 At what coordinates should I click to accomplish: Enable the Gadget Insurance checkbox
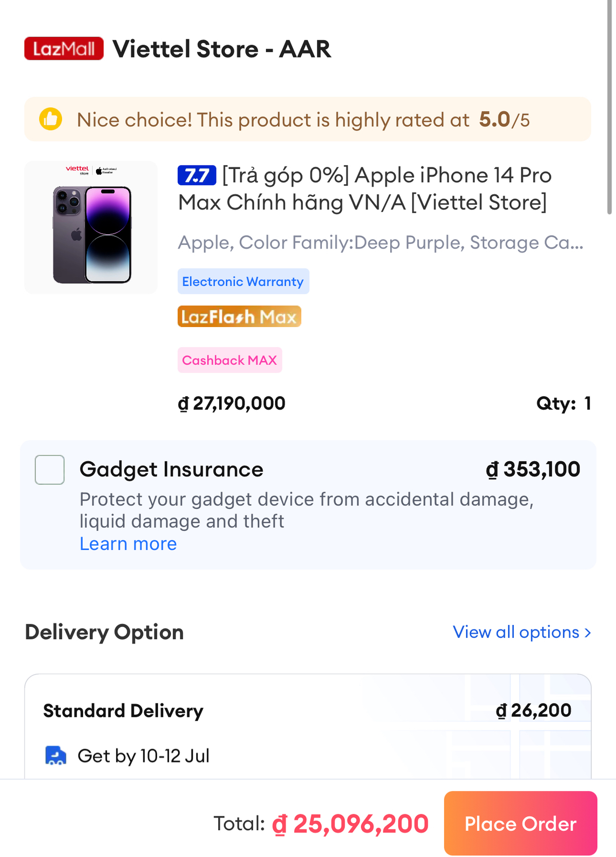50,469
